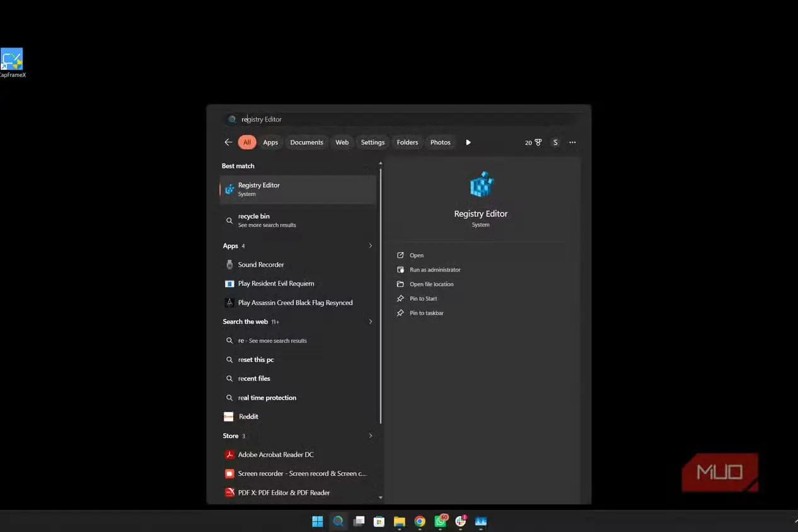Open the Reddit web result
The image size is (798, 532).
298,417
